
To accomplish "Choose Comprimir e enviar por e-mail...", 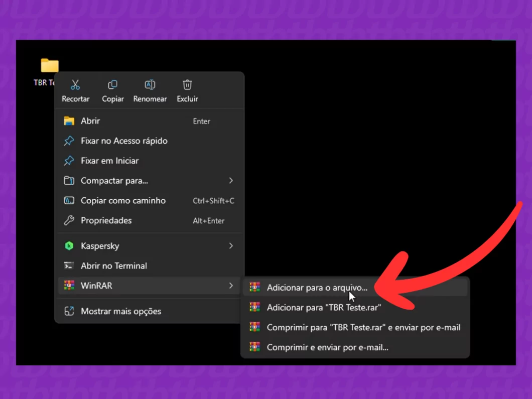I will pyautogui.click(x=355, y=347).
